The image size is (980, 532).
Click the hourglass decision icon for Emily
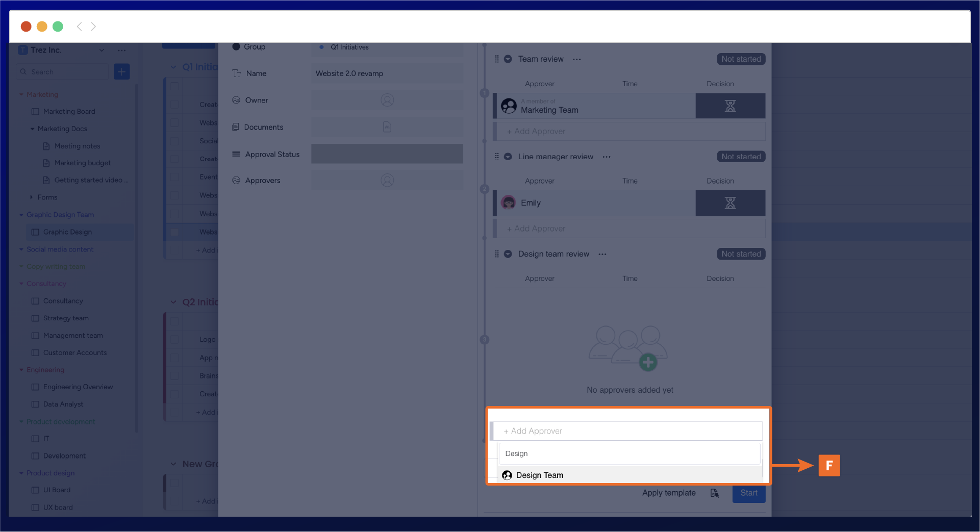[x=730, y=203]
